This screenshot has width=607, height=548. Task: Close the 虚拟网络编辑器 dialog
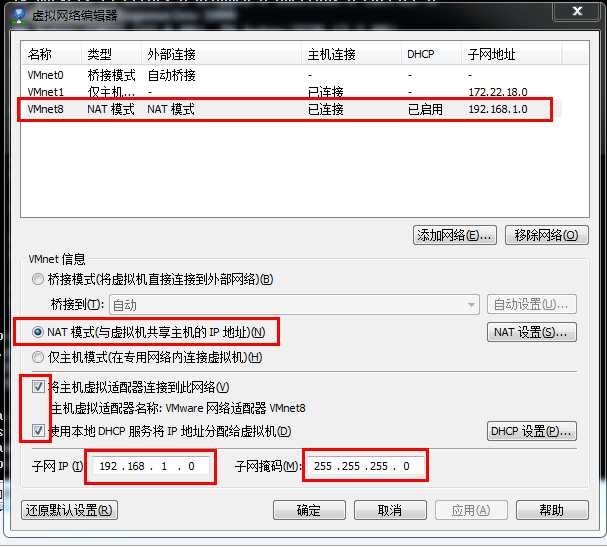(577, 11)
